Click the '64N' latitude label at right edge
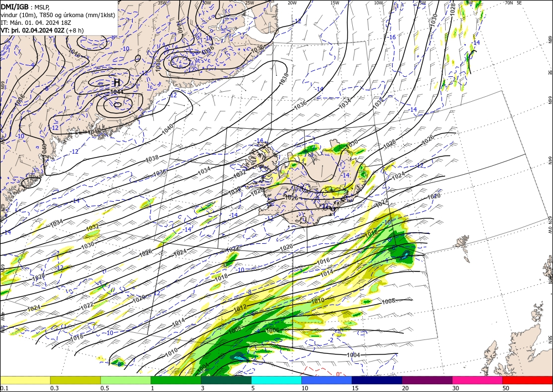The height and width of the screenshot is (392, 553). 550,160
